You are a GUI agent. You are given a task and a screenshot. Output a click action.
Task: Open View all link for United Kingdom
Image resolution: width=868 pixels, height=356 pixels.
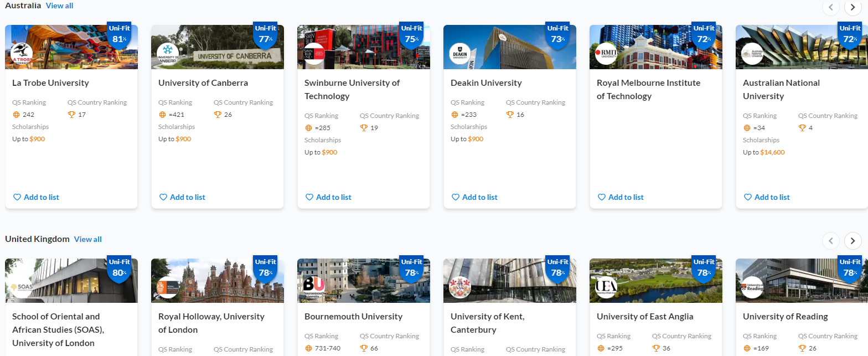88,239
